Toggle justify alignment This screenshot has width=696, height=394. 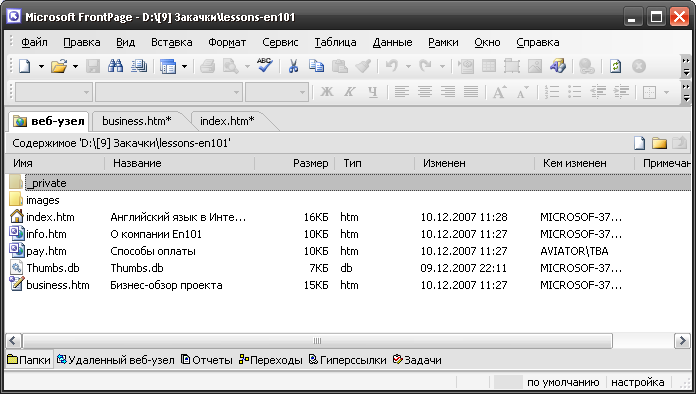coord(471,92)
